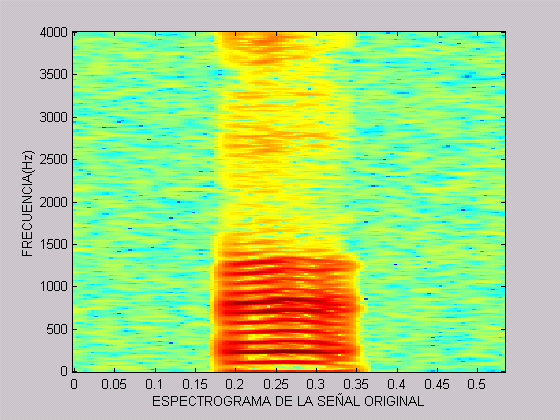Click the 500 frequency tick label
Screen dimensions: 560x420
pos(57,329)
